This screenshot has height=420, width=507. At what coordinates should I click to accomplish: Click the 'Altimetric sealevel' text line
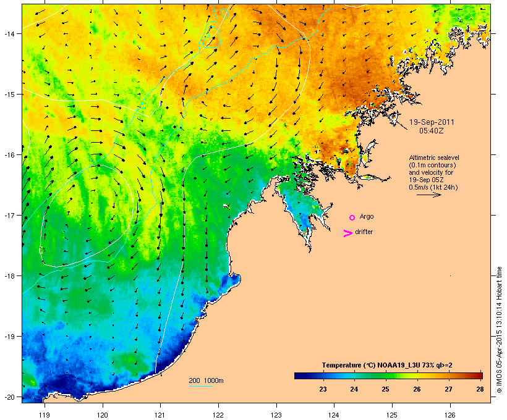[x=434, y=157]
